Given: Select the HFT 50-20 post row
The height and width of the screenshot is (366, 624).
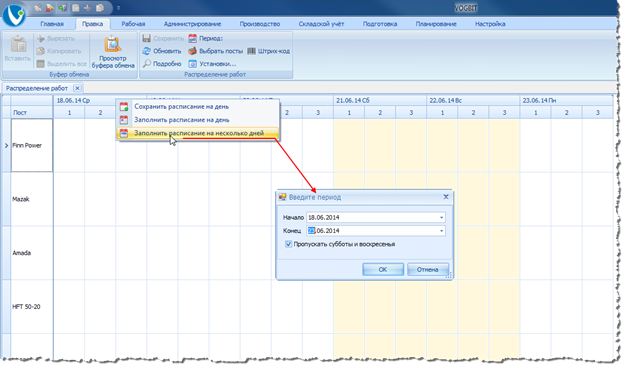Looking at the screenshot, I should [32, 307].
